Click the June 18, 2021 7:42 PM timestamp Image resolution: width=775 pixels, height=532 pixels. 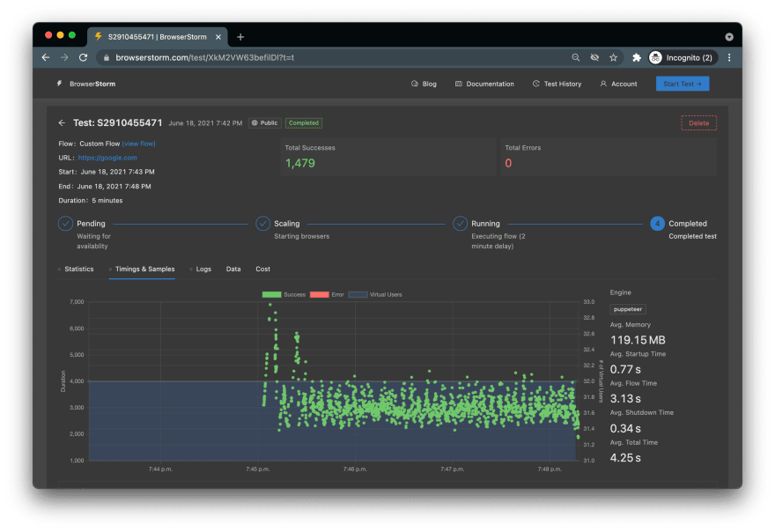pyautogui.click(x=205, y=123)
